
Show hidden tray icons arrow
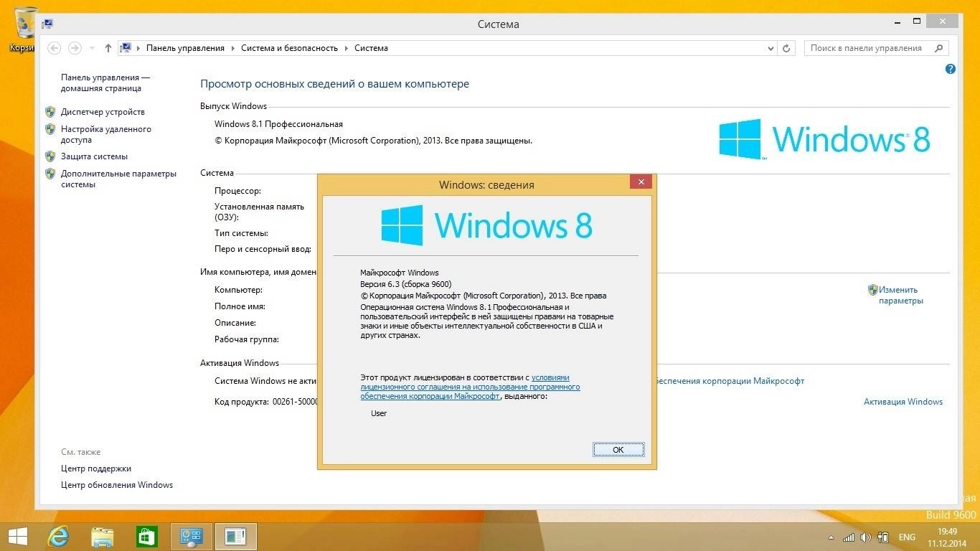point(830,537)
